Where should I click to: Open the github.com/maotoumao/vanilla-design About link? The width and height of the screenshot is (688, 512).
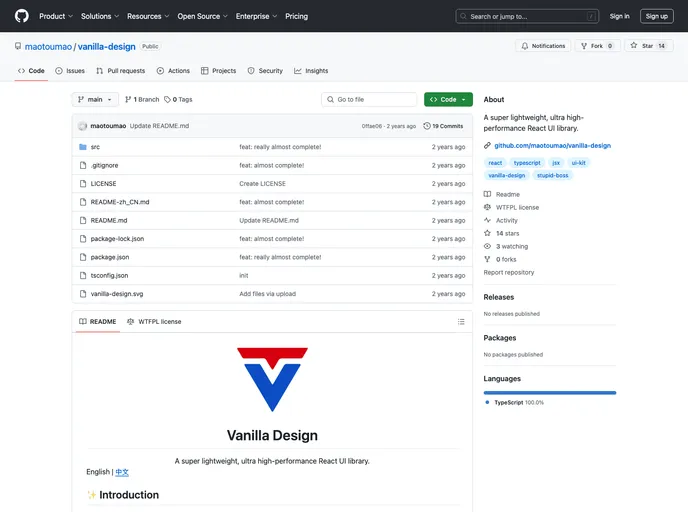click(552, 146)
